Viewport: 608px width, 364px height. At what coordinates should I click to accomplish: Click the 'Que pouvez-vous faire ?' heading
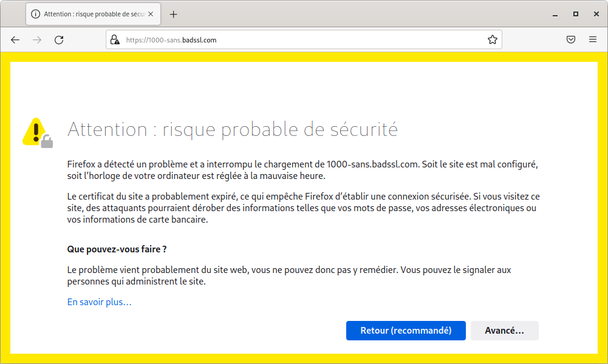[117, 249]
